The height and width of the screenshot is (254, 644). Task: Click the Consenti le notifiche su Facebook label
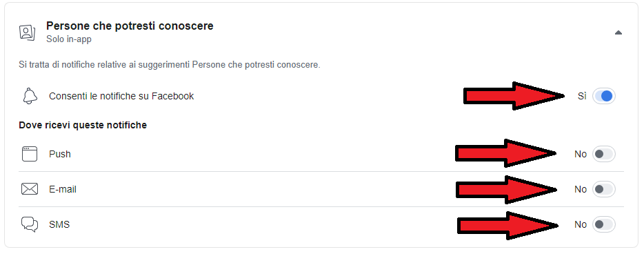click(x=121, y=96)
